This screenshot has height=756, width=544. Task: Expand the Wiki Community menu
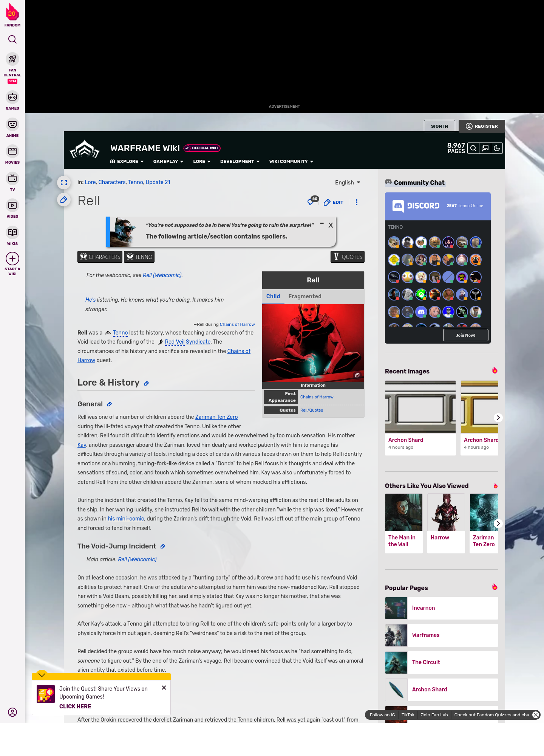[x=291, y=161]
